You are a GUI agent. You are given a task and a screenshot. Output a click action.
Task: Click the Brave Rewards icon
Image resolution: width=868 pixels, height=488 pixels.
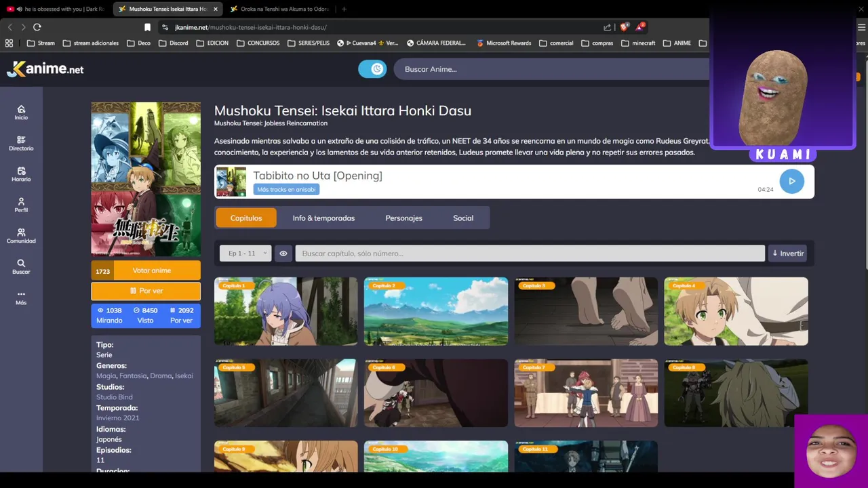coord(639,27)
